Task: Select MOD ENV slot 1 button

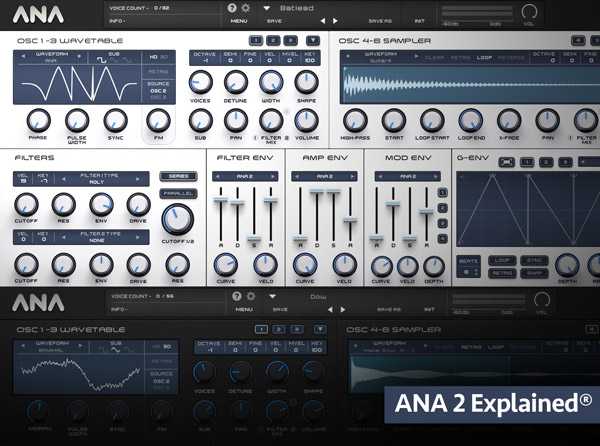Action: 442,192
